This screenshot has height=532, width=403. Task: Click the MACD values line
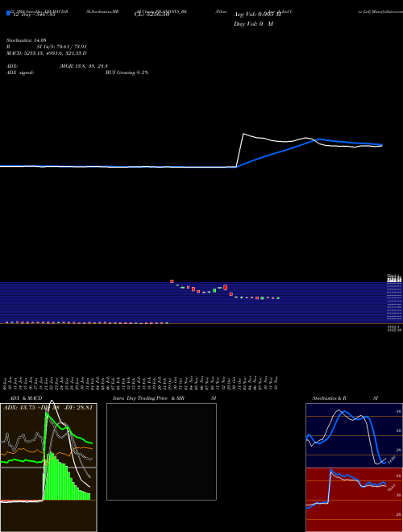pyautogui.click(x=47, y=53)
